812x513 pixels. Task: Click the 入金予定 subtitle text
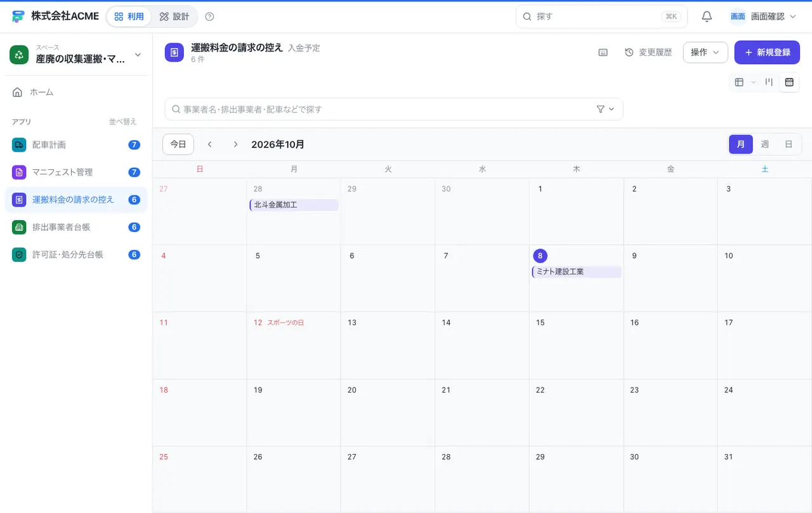coord(304,48)
